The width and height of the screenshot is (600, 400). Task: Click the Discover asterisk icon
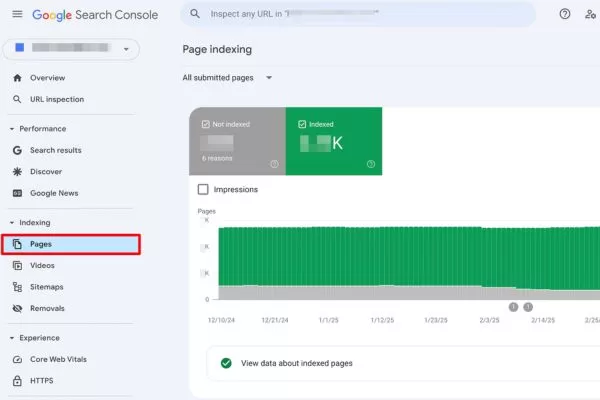pos(17,171)
